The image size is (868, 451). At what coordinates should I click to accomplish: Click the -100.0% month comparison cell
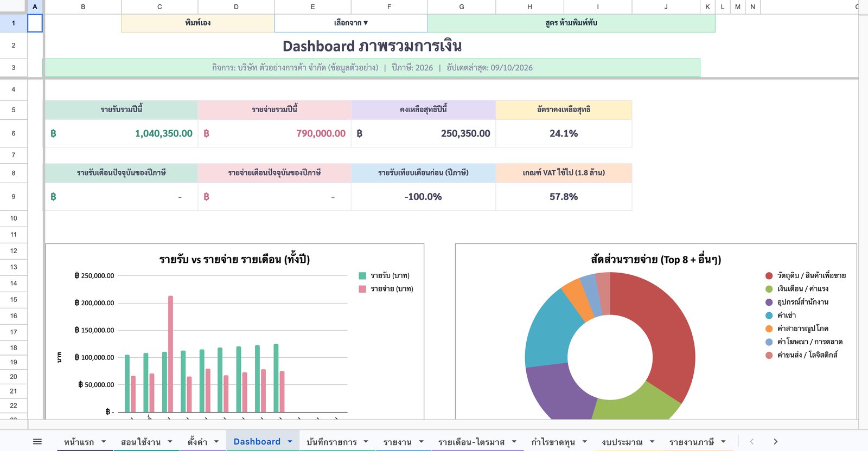[423, 197]
